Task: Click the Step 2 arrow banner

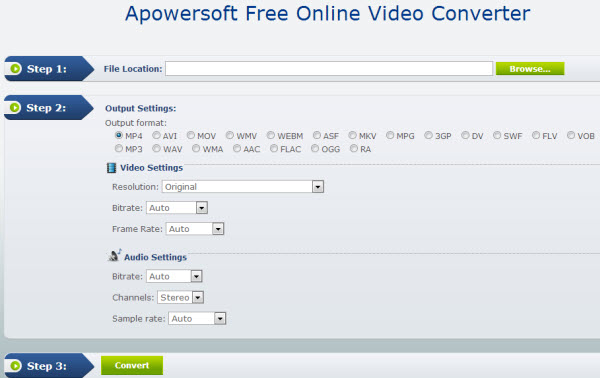Action: click(49, 108)
